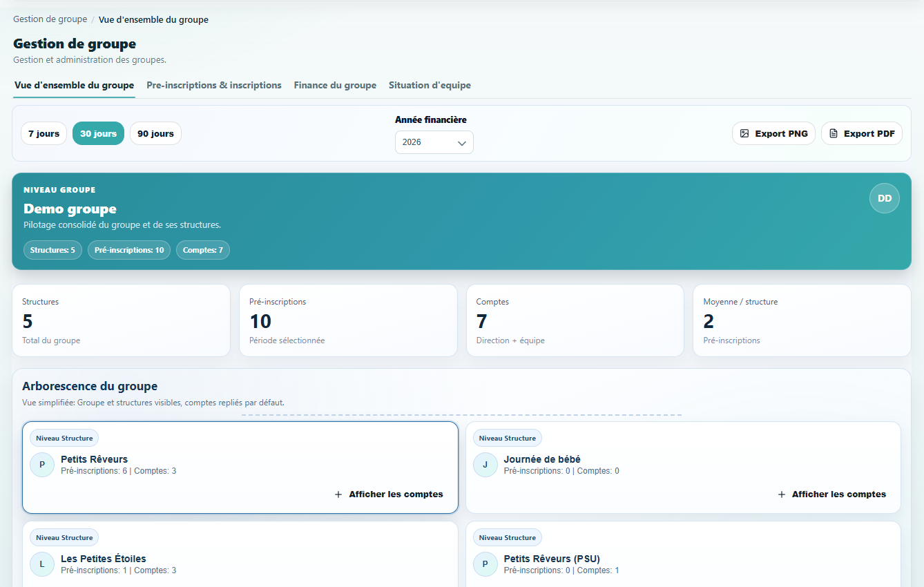Click the P avatar for Petits Rêveurs (PSU)
The height and width of the screenshot is (587, 924).
pyautogui.click(x=485, y=564)
